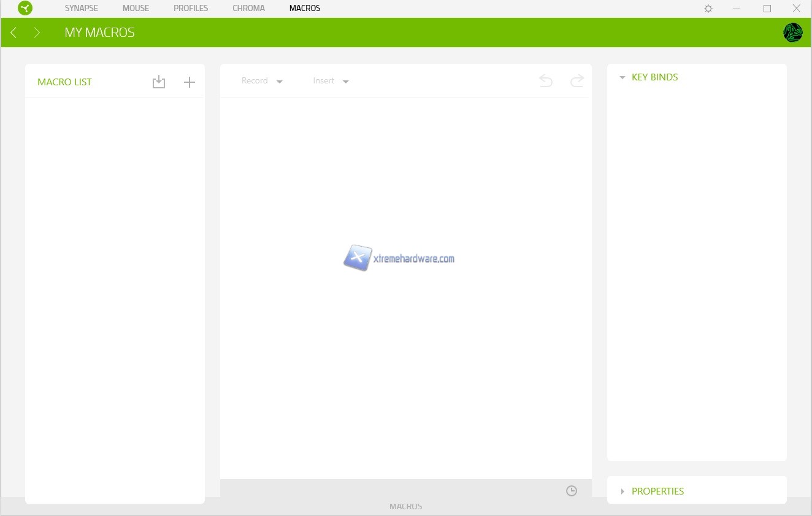812x516 pixels.
Task: Undo the last macro edit
Action: [545, 80]
